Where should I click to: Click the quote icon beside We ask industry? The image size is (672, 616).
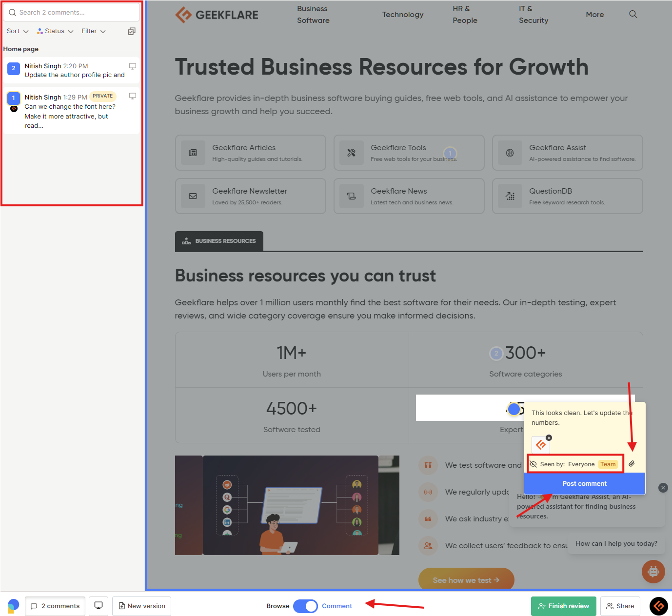[x=428, y=519]
